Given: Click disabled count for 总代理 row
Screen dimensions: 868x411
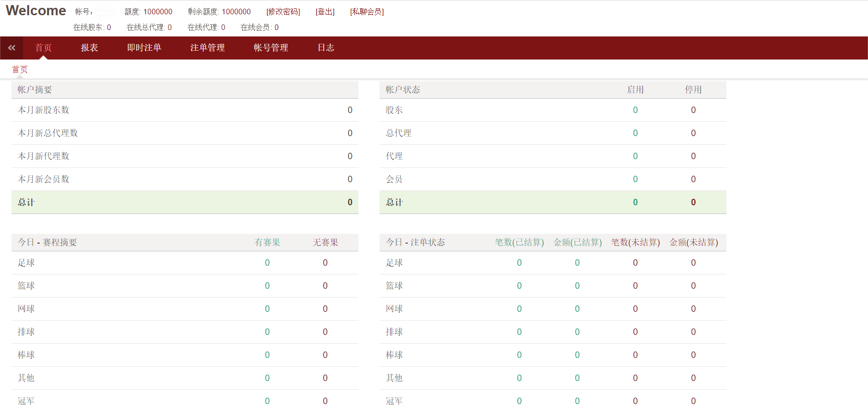Looking at the screenshot, I should [x=693, y=133].
